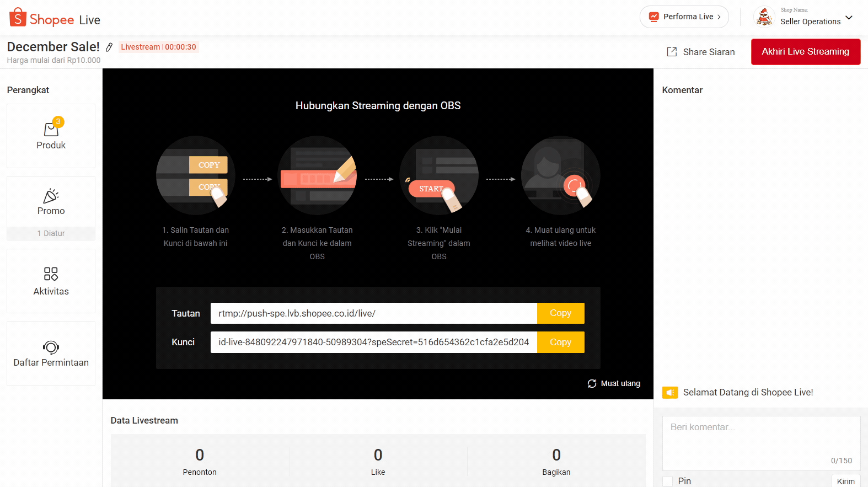
Task: Open Daftar Permintaan panel
Action: pos(51,354)
